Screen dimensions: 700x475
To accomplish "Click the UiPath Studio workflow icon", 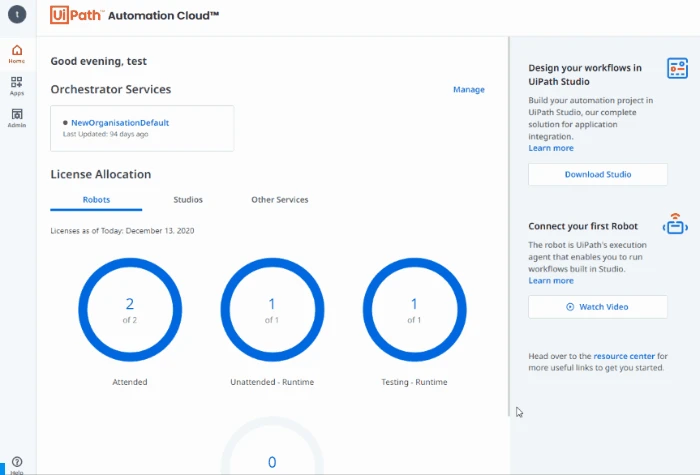I will (677, 68).
